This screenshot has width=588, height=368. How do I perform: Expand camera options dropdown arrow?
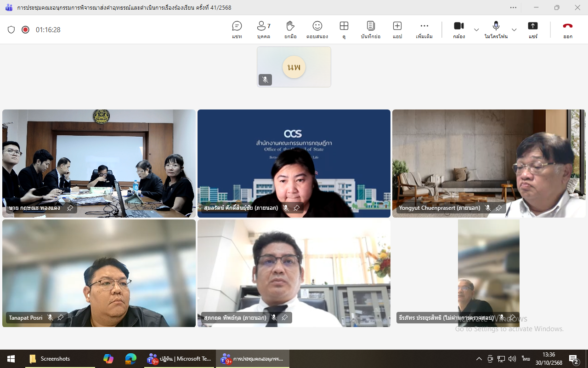coord(476,30)
